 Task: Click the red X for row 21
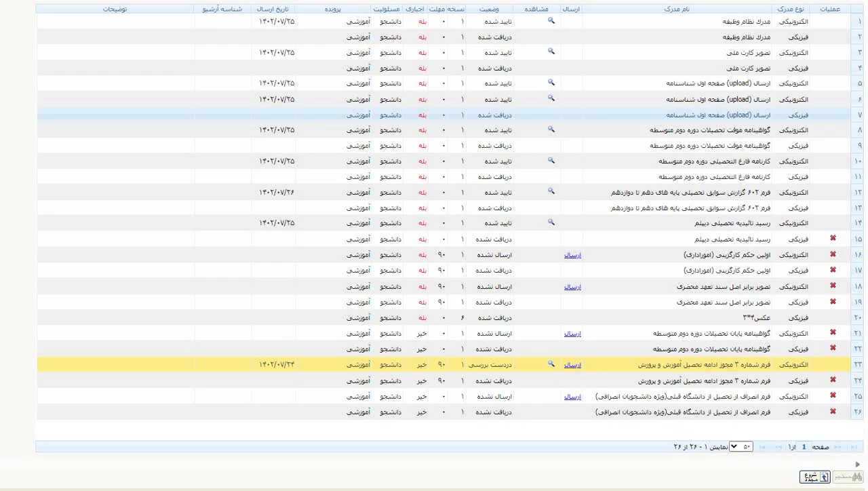pos(833,332)
